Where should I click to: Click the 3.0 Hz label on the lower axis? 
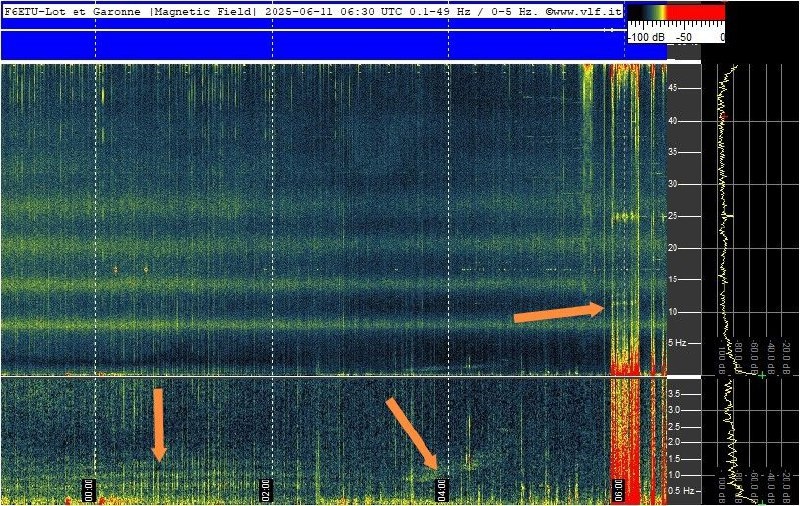[674, 410]
